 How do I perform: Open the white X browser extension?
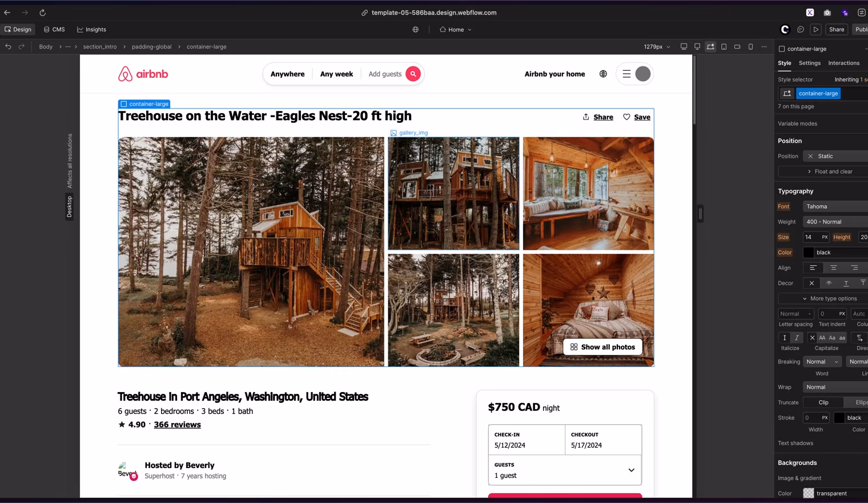click(x=810, y=13)
